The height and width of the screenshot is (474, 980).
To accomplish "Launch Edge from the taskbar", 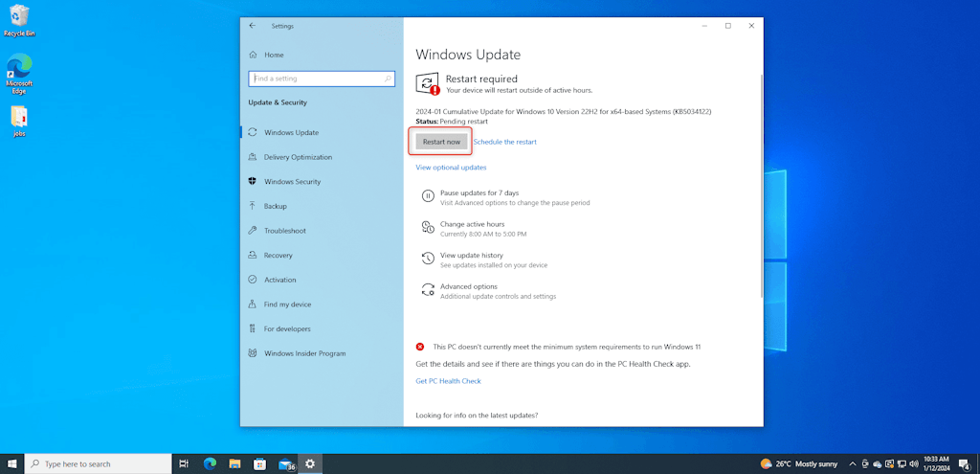I will click(210, 464).
